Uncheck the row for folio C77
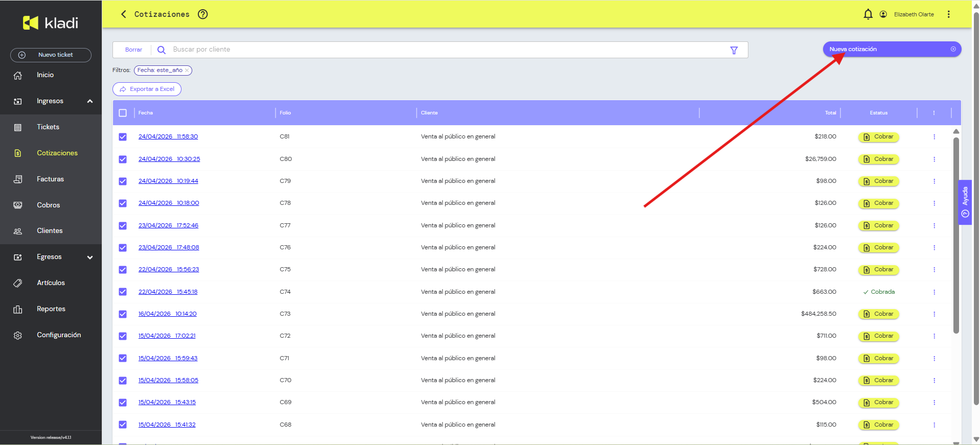Image resolution: width=980 pixels, height=445 pixels. click(x=123, y=226)
